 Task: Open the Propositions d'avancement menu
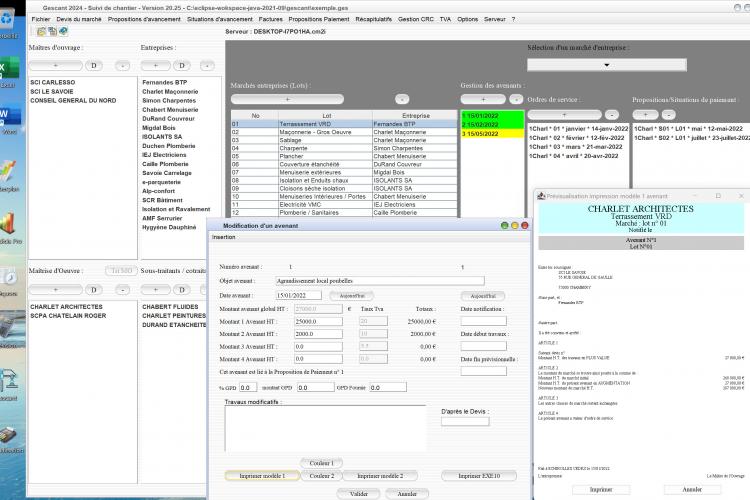click(x=144, y=19)
